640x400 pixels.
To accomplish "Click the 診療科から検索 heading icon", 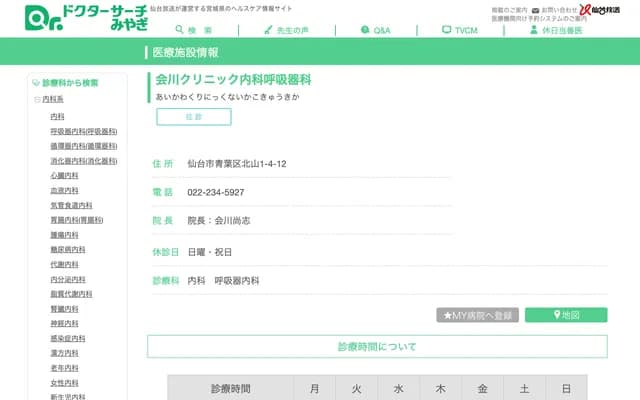I will pyautogui.click(x=36, y=83).
